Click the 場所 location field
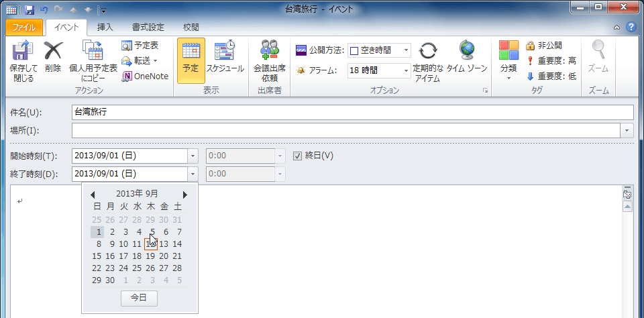The width and height of the screenshot is (644, 318). pyautogui.click(x=346, y=130)
